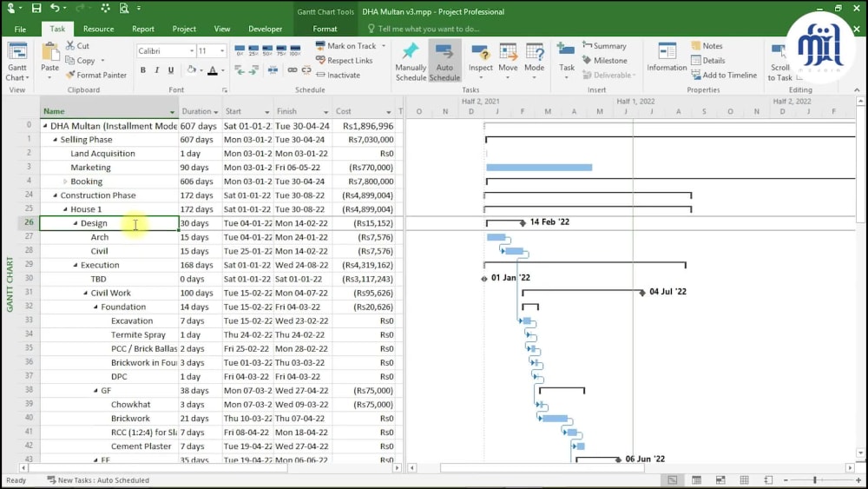Switch to the Report tab
This screenshot has height=489, width=868.
point(143,29)
